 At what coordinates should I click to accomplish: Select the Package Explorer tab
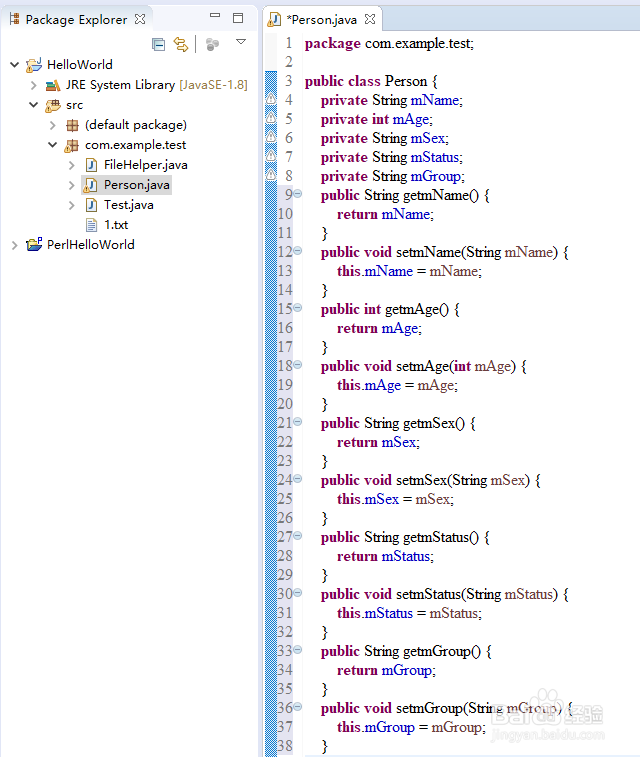click(x=76, y=19)
